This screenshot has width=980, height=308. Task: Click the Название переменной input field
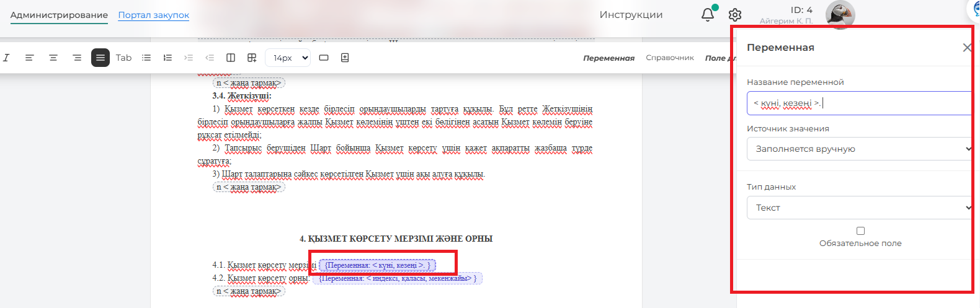[859, 103]
